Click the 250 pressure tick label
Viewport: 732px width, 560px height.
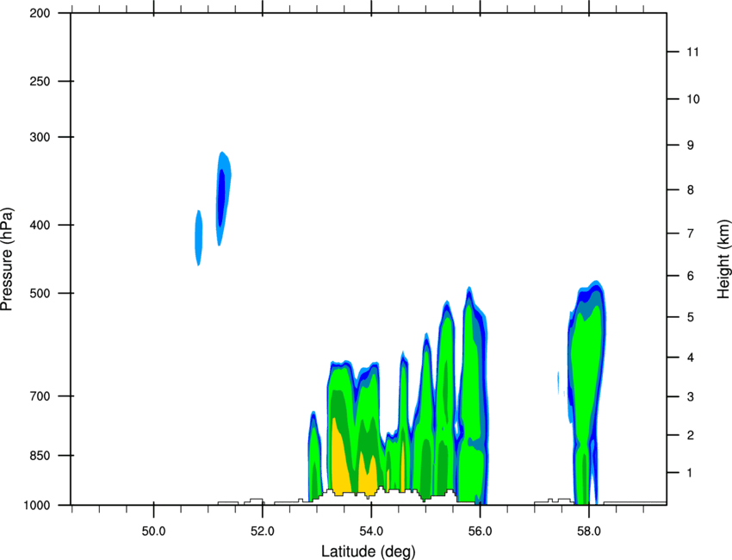click(x=40, y=81)
